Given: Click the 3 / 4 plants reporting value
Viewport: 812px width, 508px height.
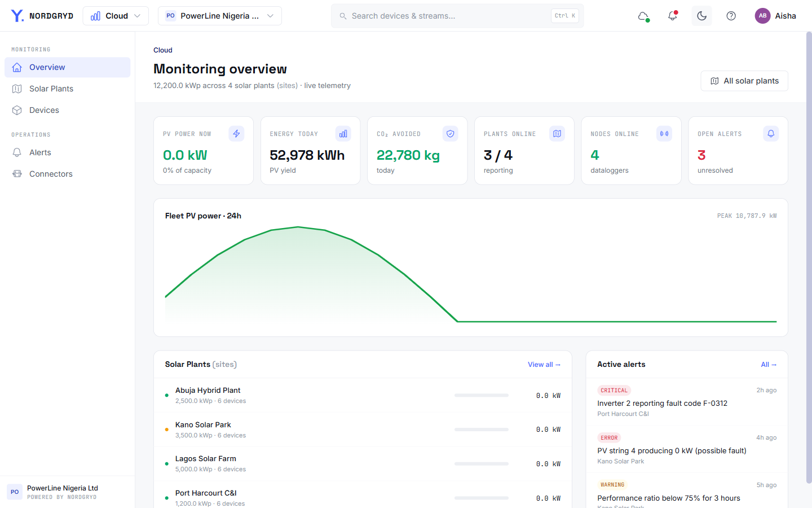Looking at the screenshot, I should [x=498, y=155].
